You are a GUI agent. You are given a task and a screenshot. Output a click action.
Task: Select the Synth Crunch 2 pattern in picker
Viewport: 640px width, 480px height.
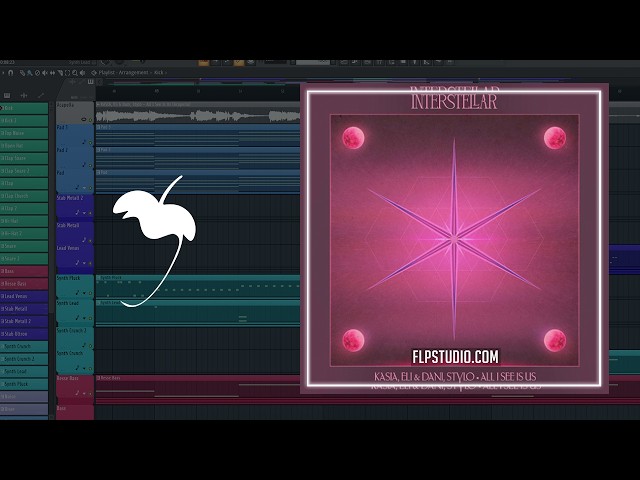[x=24, y=359]
